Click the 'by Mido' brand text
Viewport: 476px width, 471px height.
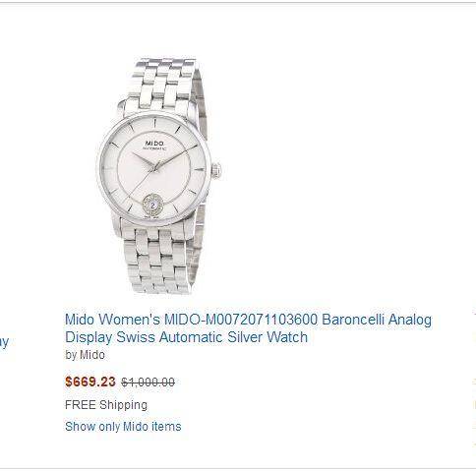point(85,355)
